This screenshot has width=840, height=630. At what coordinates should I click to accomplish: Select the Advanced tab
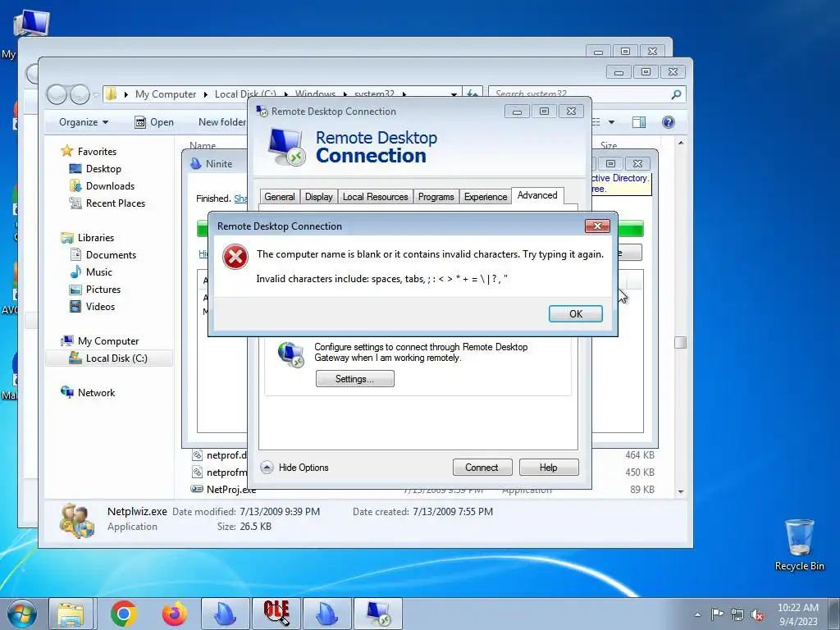[537, 195]
